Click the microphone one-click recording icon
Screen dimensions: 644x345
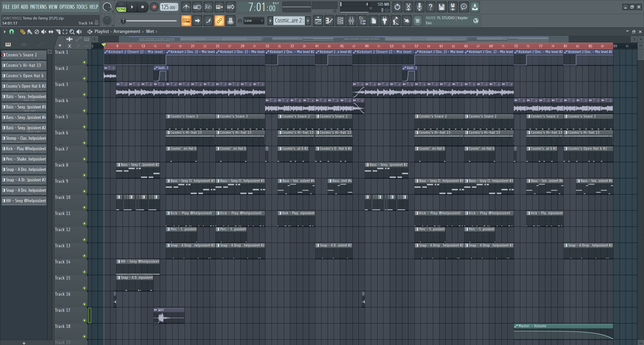click(419, 7)
